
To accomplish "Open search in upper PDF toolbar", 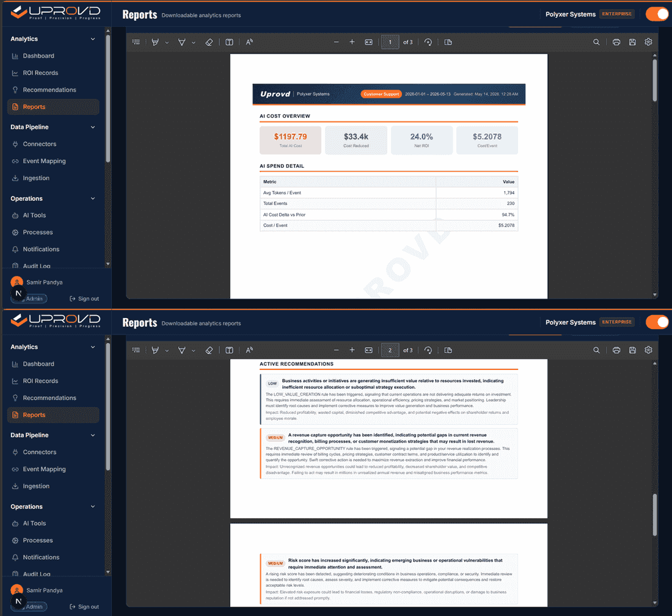I will tap(596, 42).
